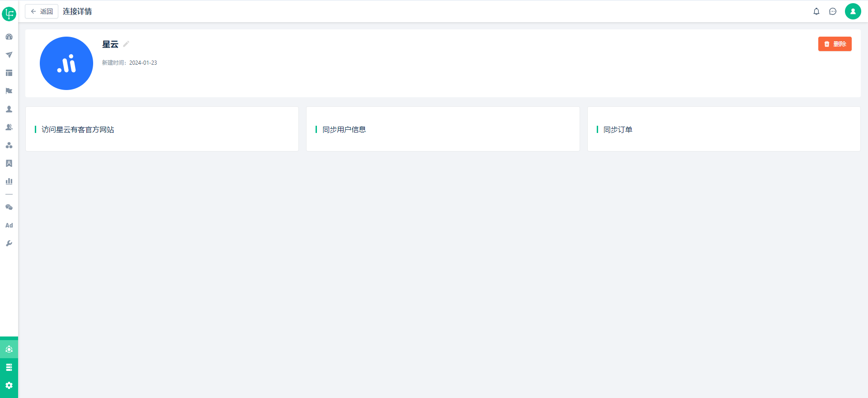Open the flag icon in sidebar
The image size is (868, 398).
[9, 91]
